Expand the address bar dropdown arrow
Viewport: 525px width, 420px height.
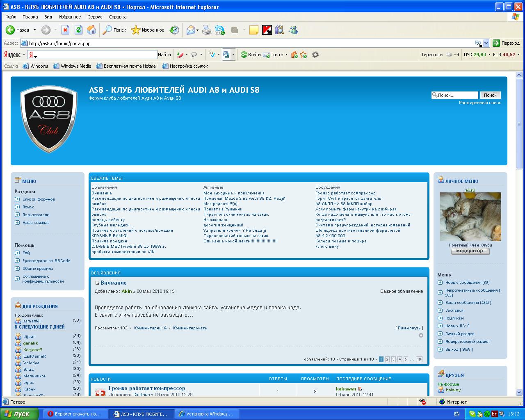pos(486,43)
